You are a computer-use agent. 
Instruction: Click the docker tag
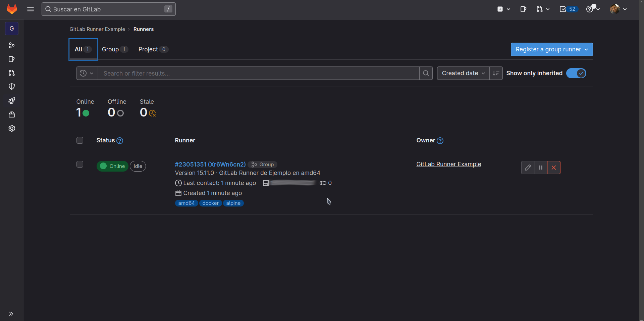211,203
